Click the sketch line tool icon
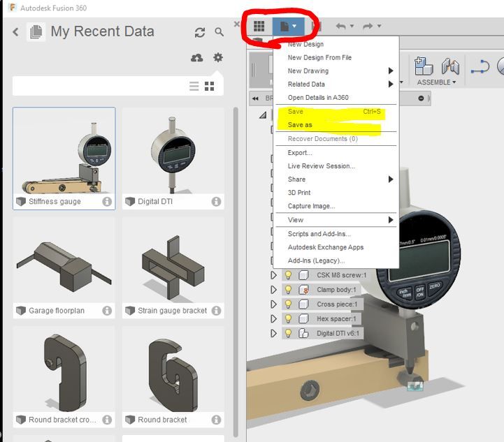This screenshot has width=504, height=442. (480, 66)
